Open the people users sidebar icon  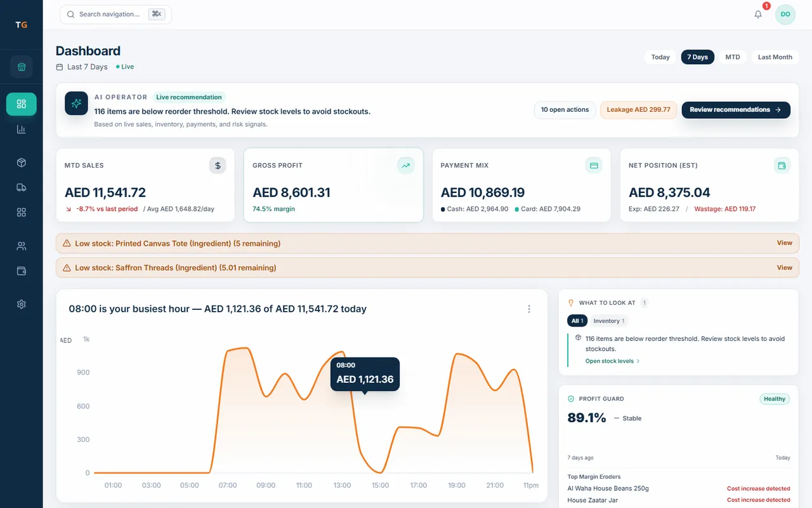22,246
